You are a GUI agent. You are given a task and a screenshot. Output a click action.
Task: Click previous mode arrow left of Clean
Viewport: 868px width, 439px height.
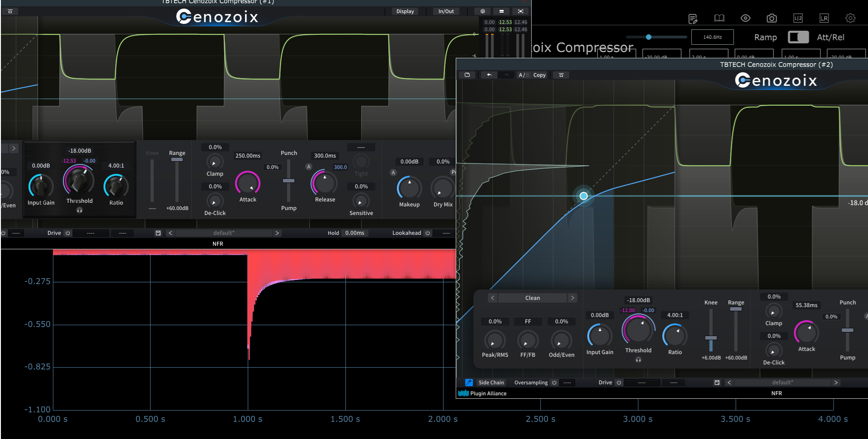[493, 298]
